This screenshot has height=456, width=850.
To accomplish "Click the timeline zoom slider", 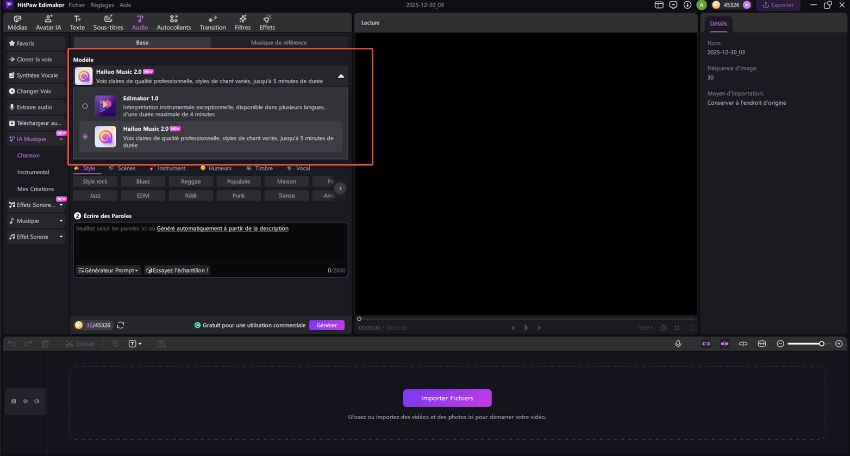I will pos(806,343).
